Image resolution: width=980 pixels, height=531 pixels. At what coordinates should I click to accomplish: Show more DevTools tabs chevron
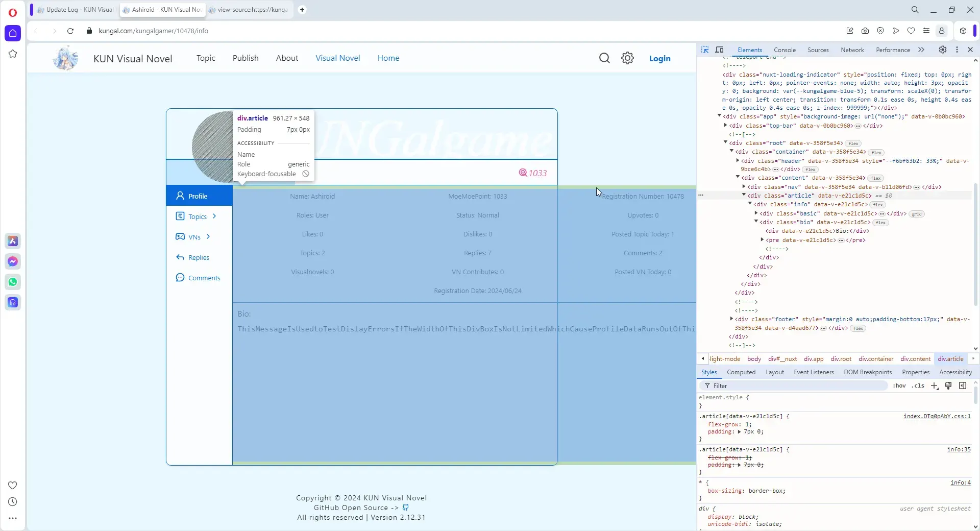(921, 50)
